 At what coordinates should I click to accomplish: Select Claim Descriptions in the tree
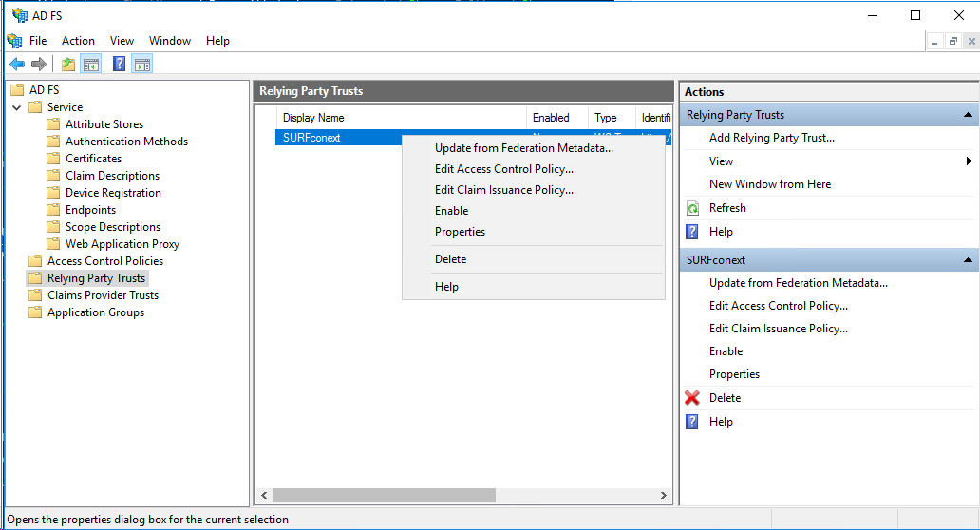click(x=112, y=176)
